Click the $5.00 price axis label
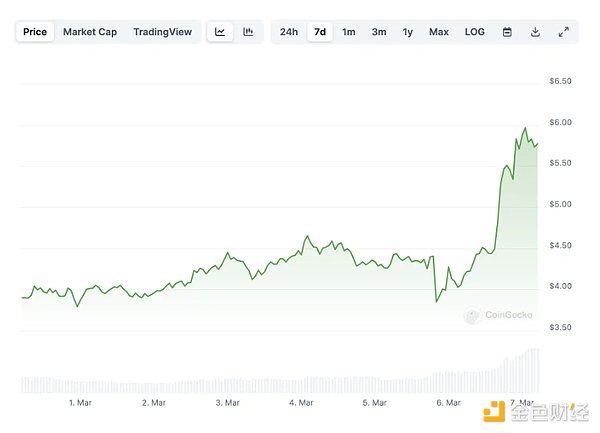Image resolution: width=600 pixels, height=433 pixels. pyautogui.click(x=560, y=204)
